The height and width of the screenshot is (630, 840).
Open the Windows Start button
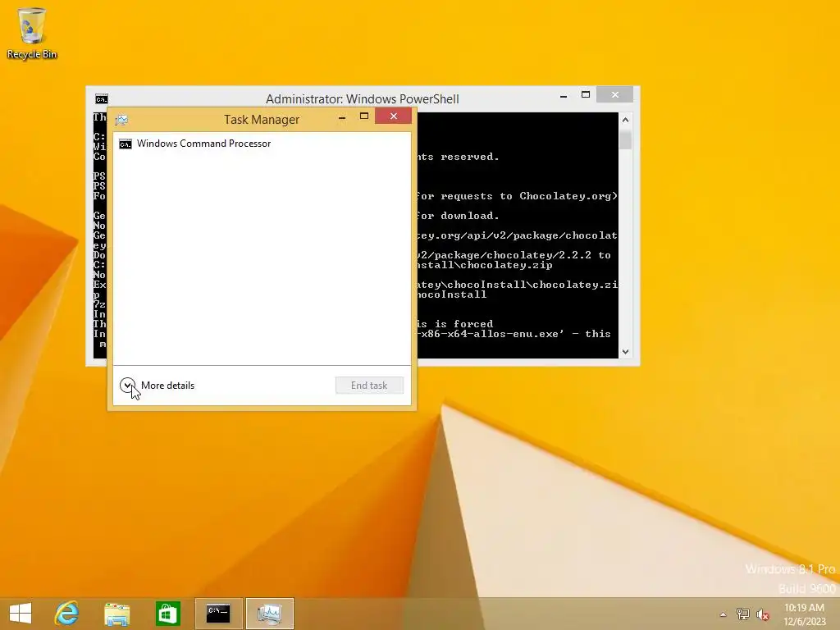pos(21,614)
